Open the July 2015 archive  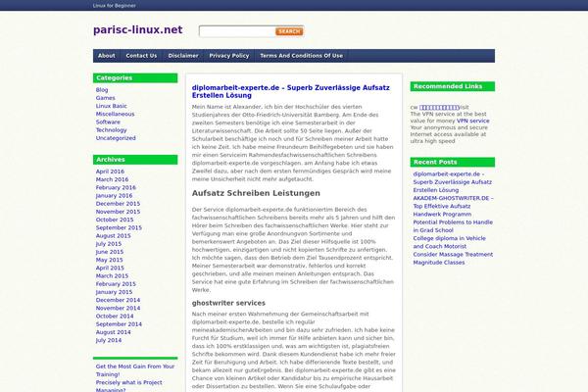[x=109, y=244]
